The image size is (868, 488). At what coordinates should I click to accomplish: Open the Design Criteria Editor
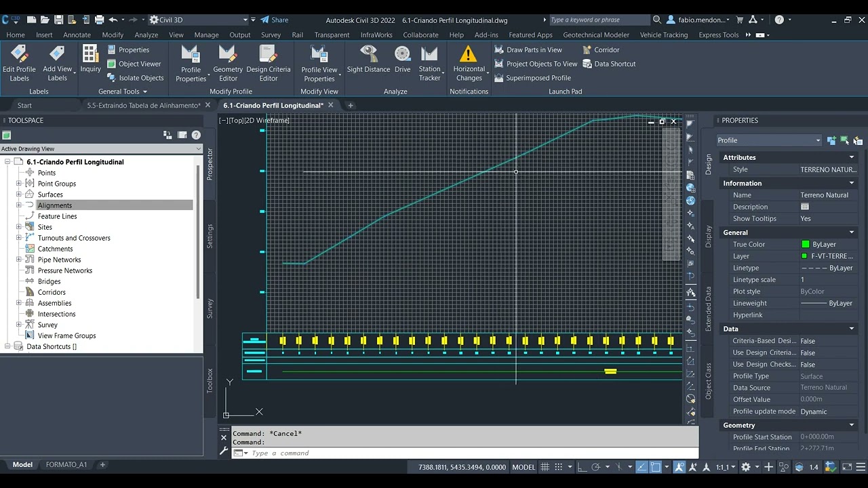pos(268,64)
